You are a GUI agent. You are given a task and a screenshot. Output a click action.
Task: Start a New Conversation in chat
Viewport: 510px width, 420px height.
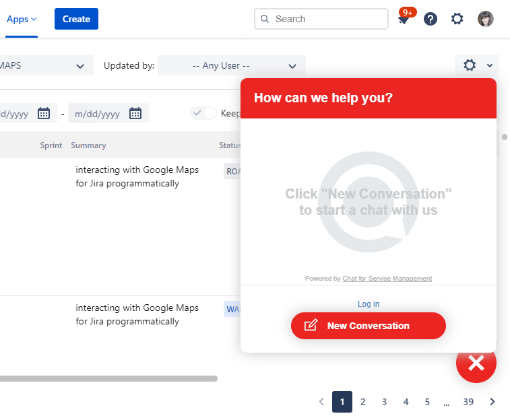(369, 326)
